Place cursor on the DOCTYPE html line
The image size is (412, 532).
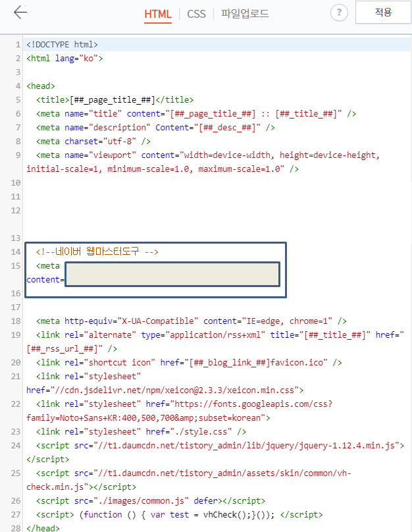(x=62, y=45)
